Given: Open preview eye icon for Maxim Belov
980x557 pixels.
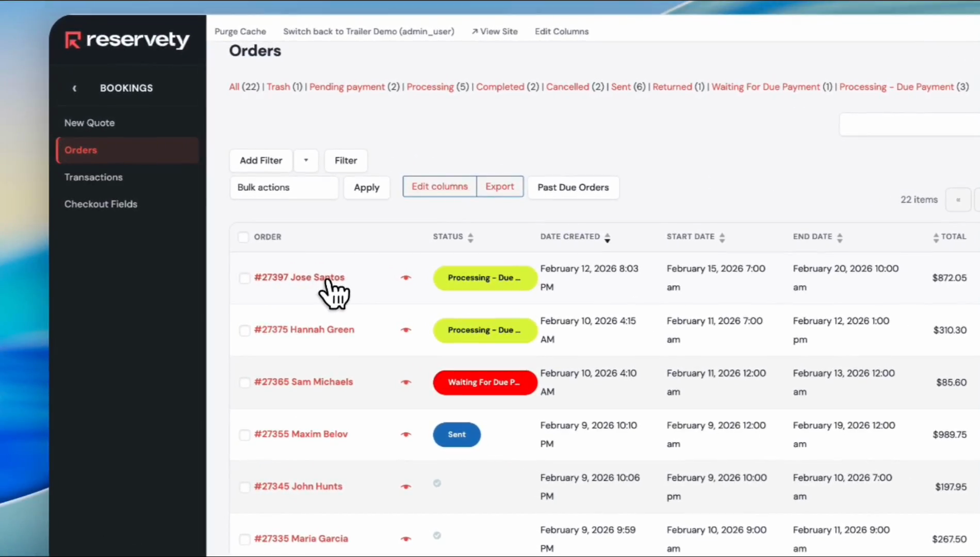Looking at the screenshot, I should click(406, 434).
